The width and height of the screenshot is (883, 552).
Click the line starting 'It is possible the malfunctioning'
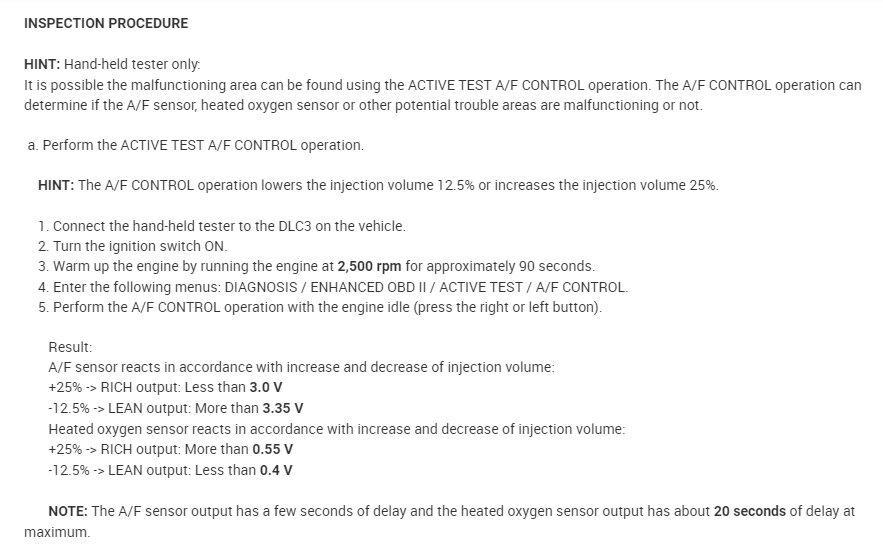pos(442,85)
